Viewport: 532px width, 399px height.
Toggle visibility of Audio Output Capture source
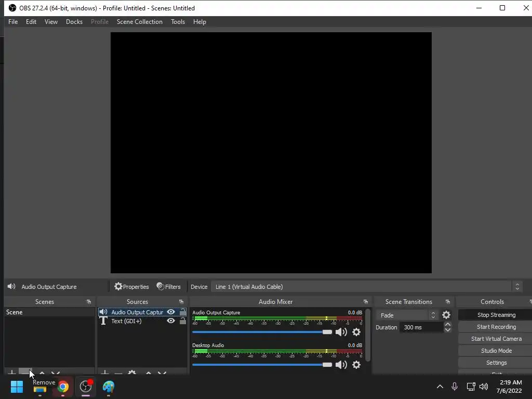171,312
